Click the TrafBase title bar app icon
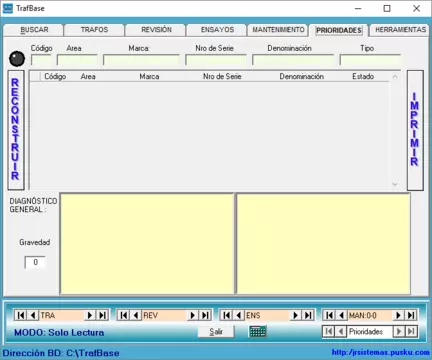 (8, 8)
